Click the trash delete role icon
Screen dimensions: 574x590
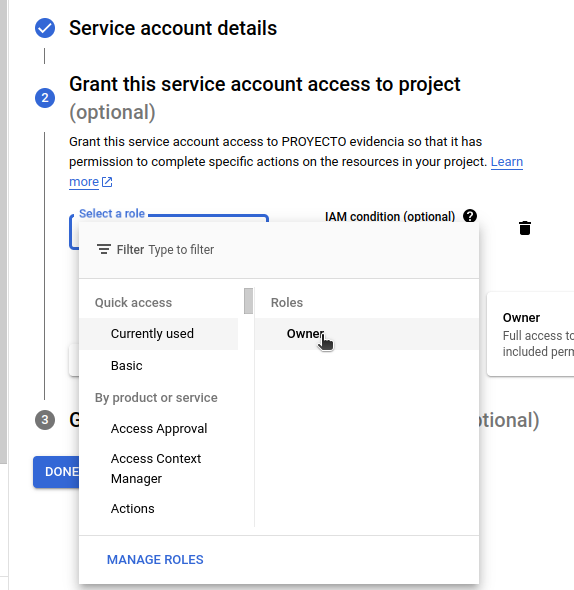(x=525, y=228)
